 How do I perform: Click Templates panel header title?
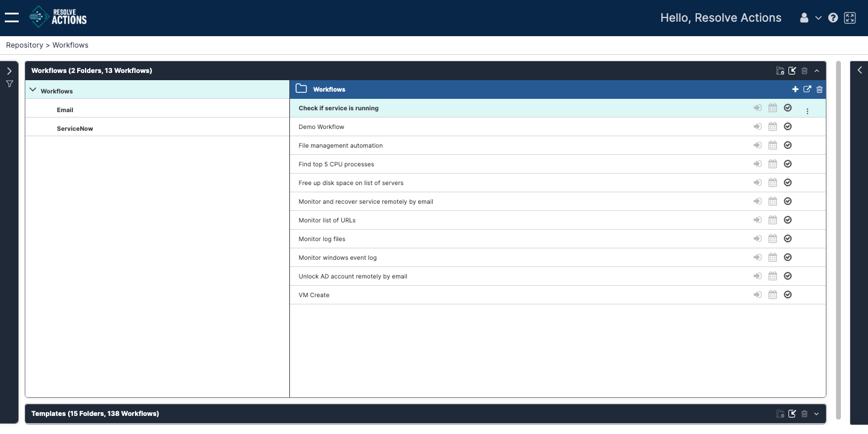tap(95, 414)
